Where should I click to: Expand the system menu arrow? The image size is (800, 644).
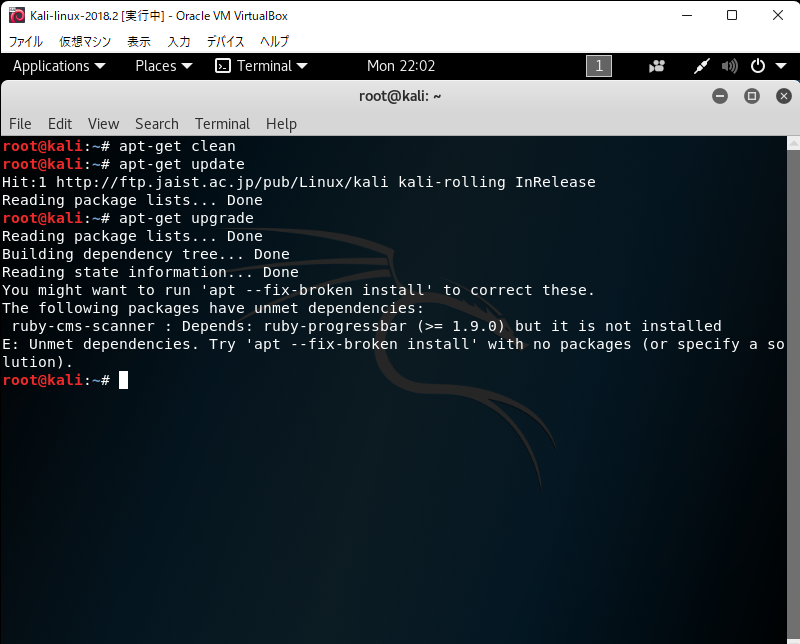[x=781, y=66]
